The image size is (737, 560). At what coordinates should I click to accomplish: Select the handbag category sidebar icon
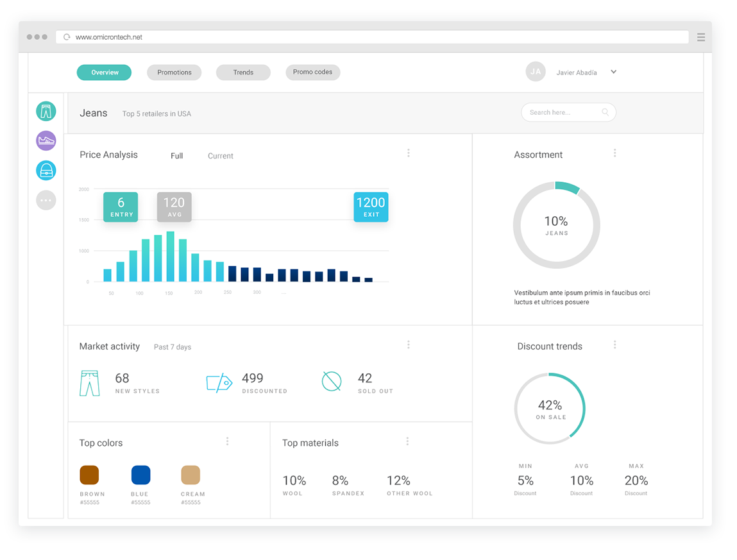(x=46, y=170)
